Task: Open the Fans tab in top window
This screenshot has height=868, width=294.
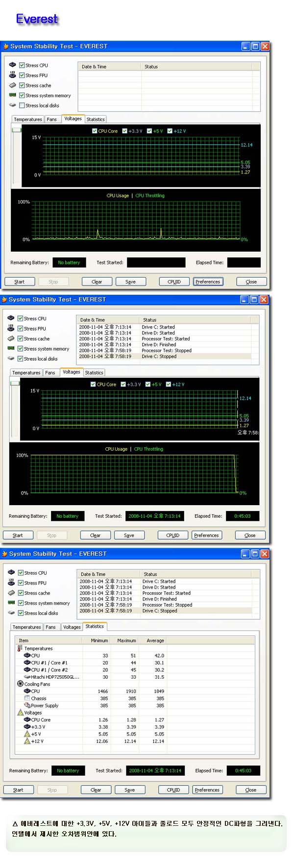Action: (x=52, y=119)
